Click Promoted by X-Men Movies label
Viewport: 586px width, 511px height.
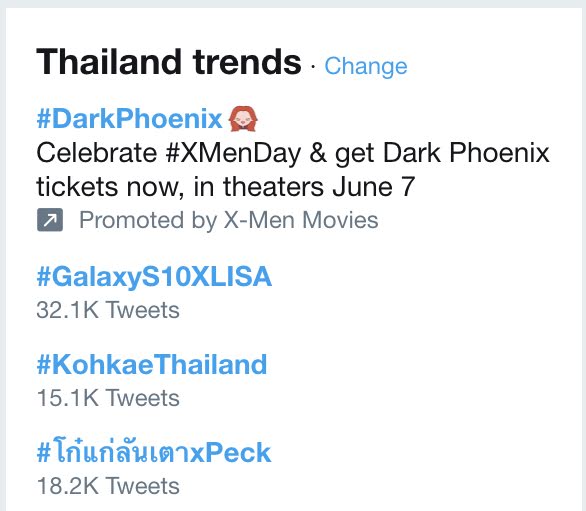click(x=229, y=220)
